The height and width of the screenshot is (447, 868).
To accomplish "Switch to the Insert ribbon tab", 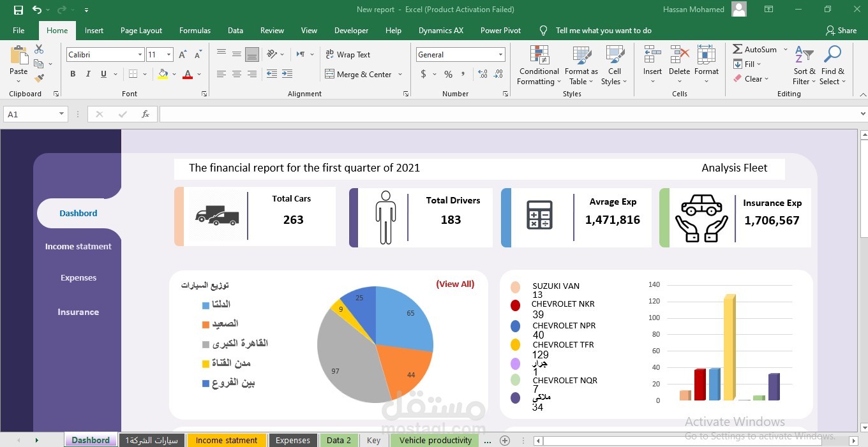I will click(x=94, y=30).
